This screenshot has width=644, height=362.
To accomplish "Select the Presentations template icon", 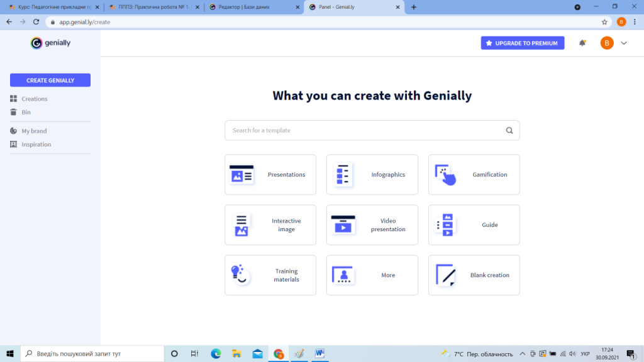I will pyautogui.click(x=241, y=175).
